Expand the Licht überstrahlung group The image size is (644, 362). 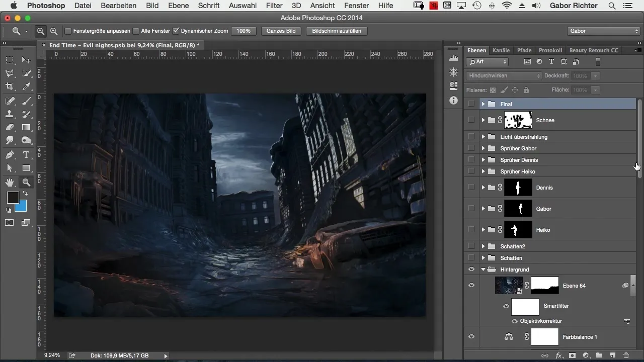click(x=483, y=137)
